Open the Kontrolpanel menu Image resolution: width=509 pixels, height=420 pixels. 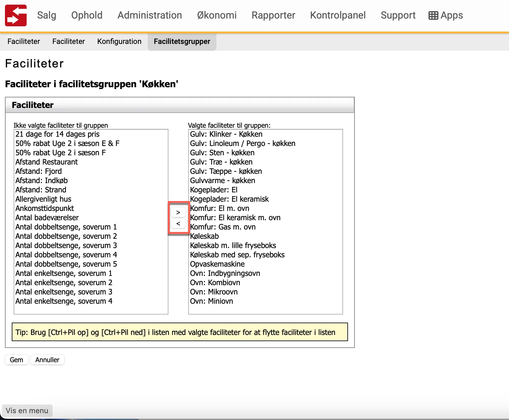[338, 15]
